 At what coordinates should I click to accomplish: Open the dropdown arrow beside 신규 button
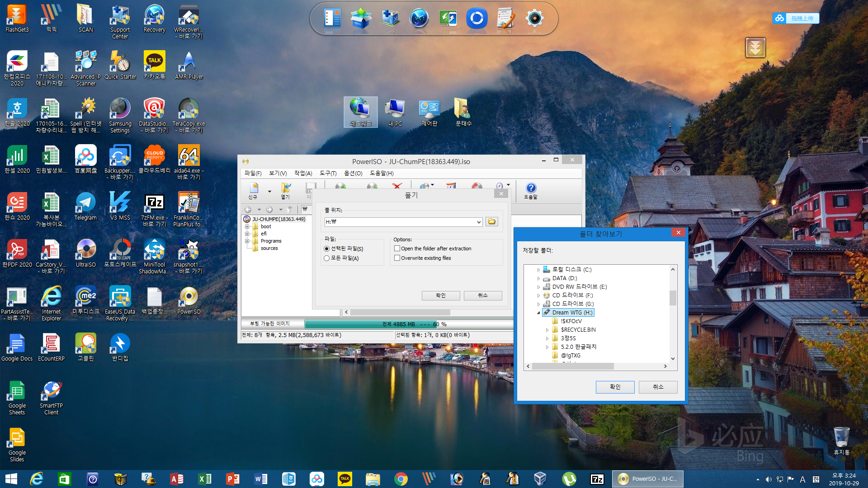click(269, 191)
